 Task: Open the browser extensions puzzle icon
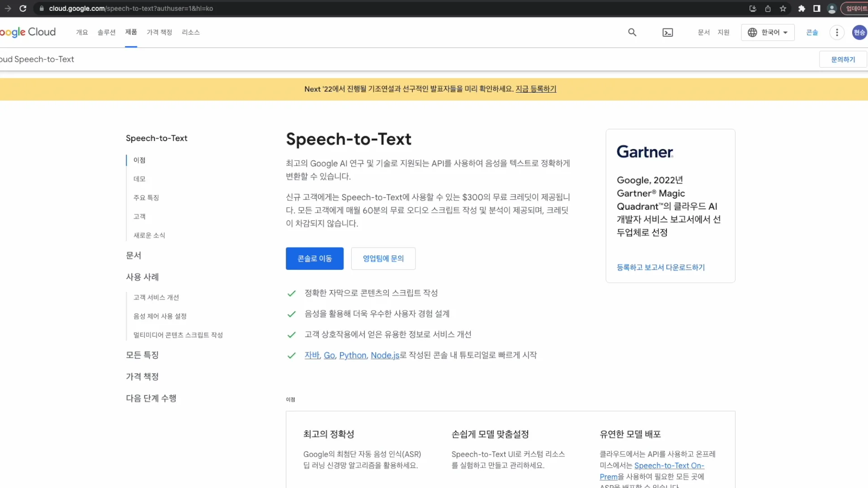tap(802, 9)
